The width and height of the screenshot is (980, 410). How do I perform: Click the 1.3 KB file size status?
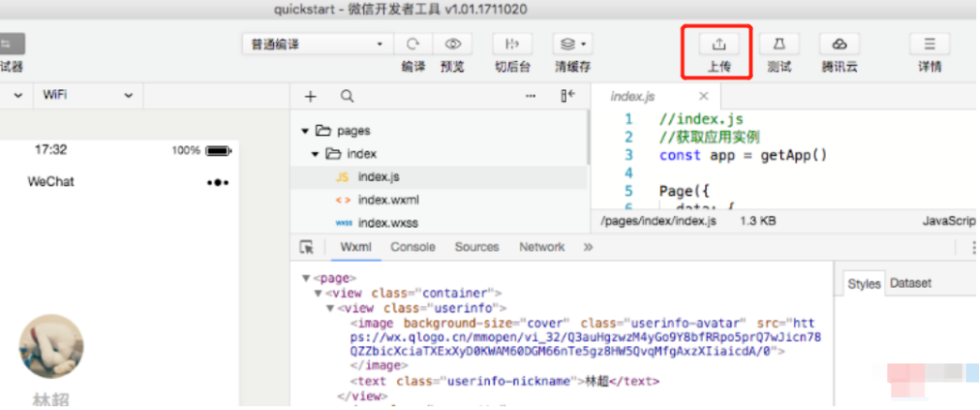(x=758, y=221)
